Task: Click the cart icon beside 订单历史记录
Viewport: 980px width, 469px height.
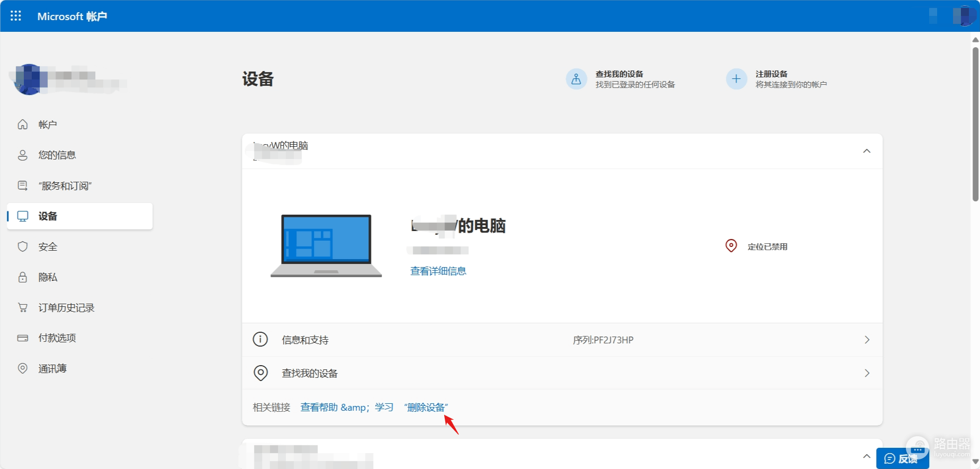Action: point(23,307)
